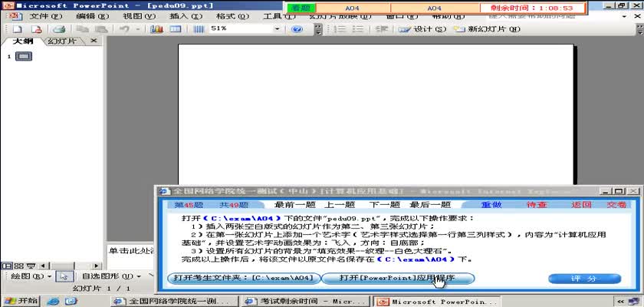644x307 pixels.
Task: Add slide via 新幻灯片 button
Action: 487,29
